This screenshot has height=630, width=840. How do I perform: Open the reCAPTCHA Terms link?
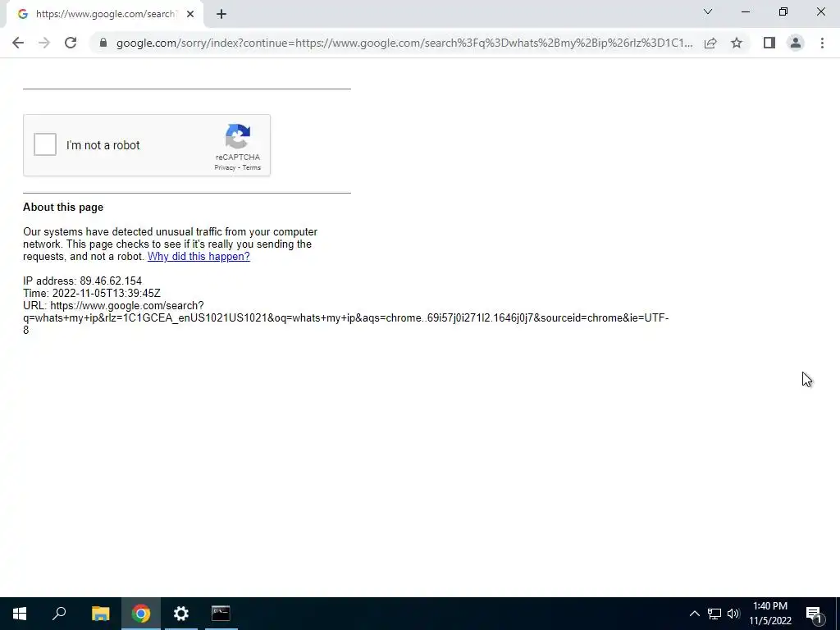click(x=251, y=167)
